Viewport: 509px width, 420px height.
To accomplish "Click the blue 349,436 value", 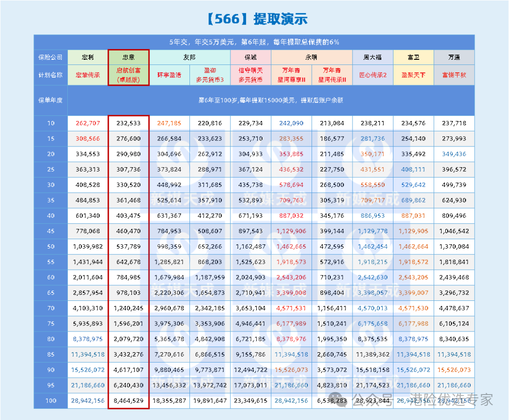I will click(x=454, y=154).
